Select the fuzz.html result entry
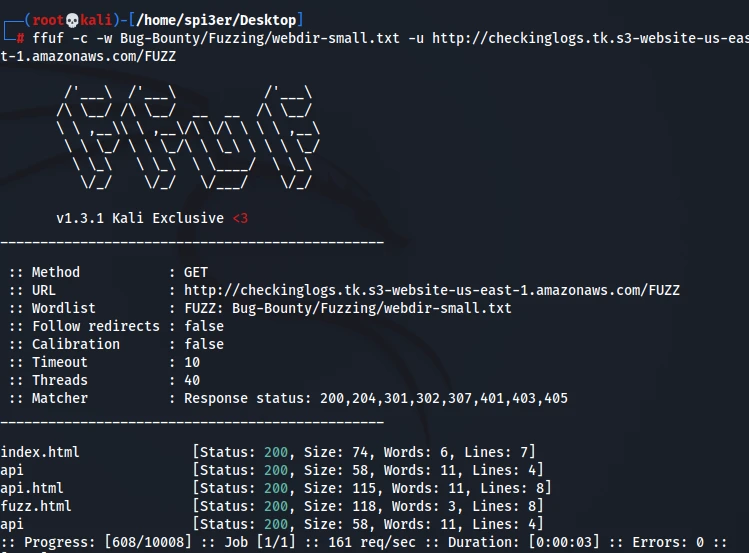Screen dimensions: 749x553 [x=36, y=506]
